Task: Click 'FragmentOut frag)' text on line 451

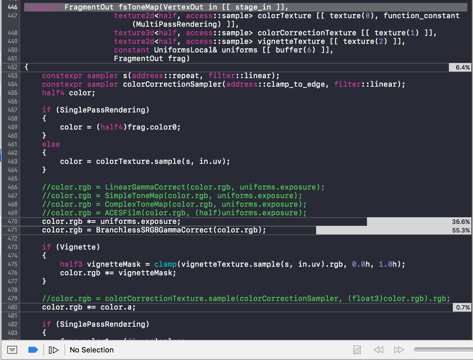Action: [x=152, y=59]
